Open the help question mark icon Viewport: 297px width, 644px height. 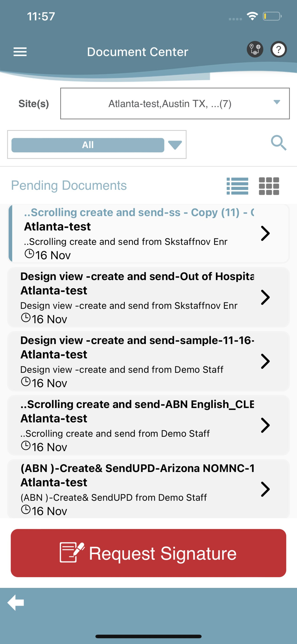pyautogui.click(x=279, y=49)
